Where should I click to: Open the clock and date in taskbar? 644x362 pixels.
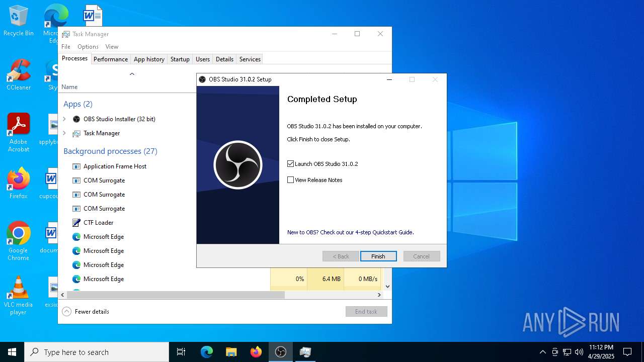click(x=601, y=352)
